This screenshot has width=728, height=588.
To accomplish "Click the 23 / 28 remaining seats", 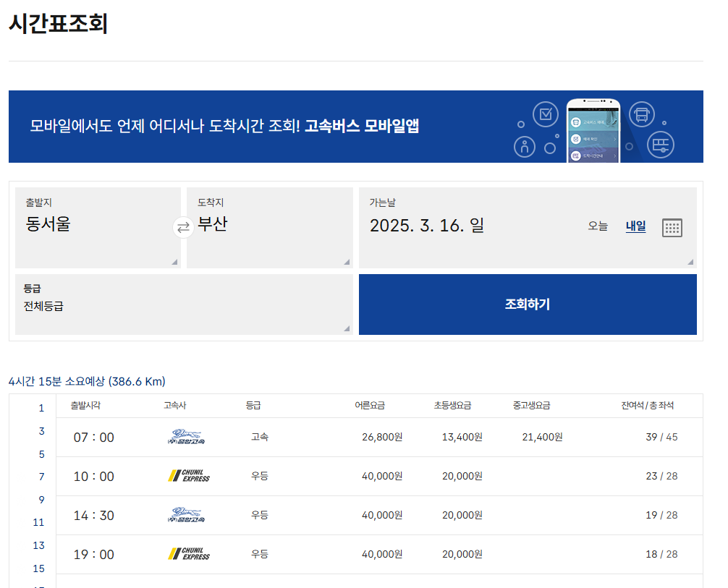I will (661, 476).
